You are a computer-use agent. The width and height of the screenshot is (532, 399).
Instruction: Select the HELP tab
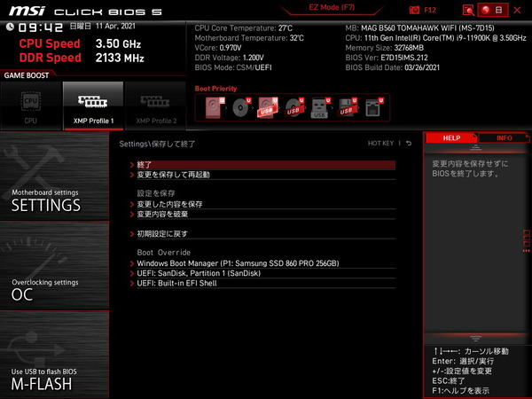point(450,138)
